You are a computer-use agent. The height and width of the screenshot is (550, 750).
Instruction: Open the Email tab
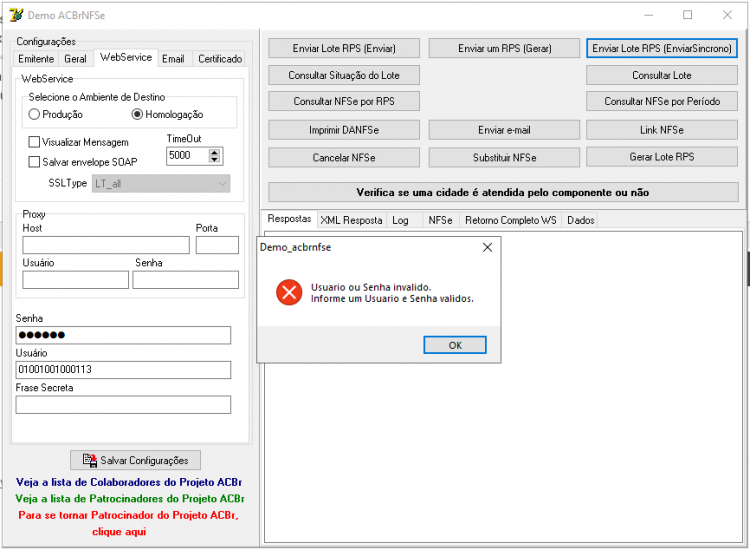pos(173,59)
